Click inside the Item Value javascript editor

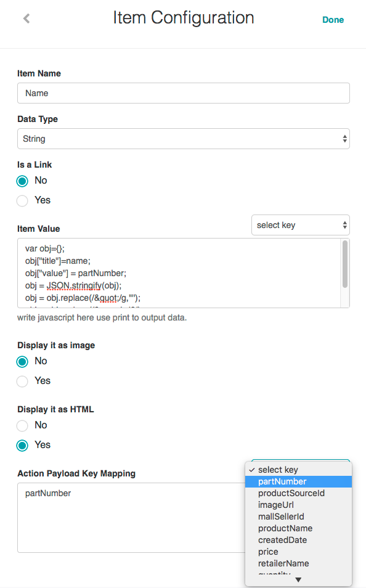pos(179,273)
